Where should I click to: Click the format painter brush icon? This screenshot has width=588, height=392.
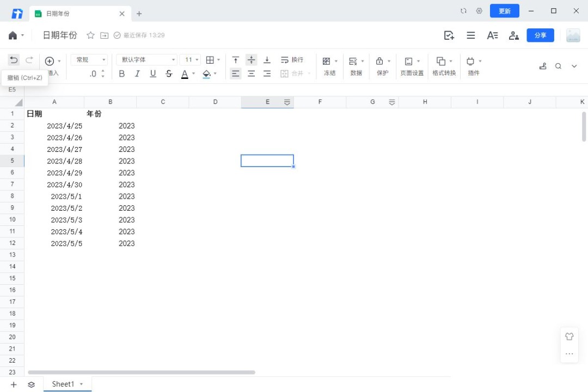[542, 66]
